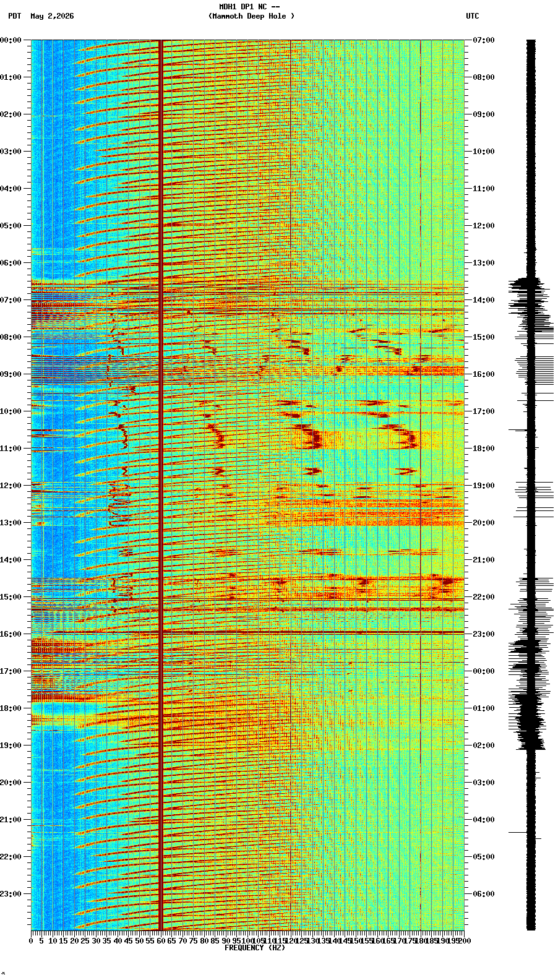Pick 16:00 on the UTC time axis
This screenshot has height=980, width=558.
484,374
